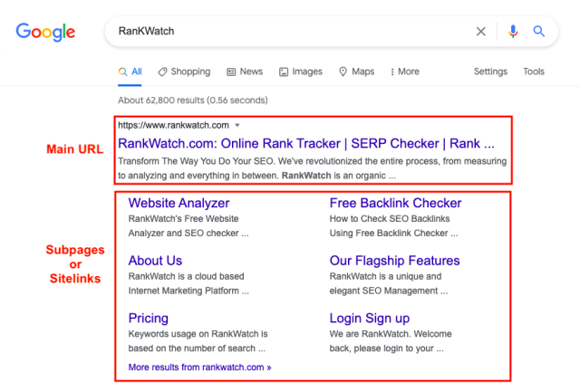Visit the About Us sitelink
Viewport: 580px width, 392px height.
click(x=155, y=261)
